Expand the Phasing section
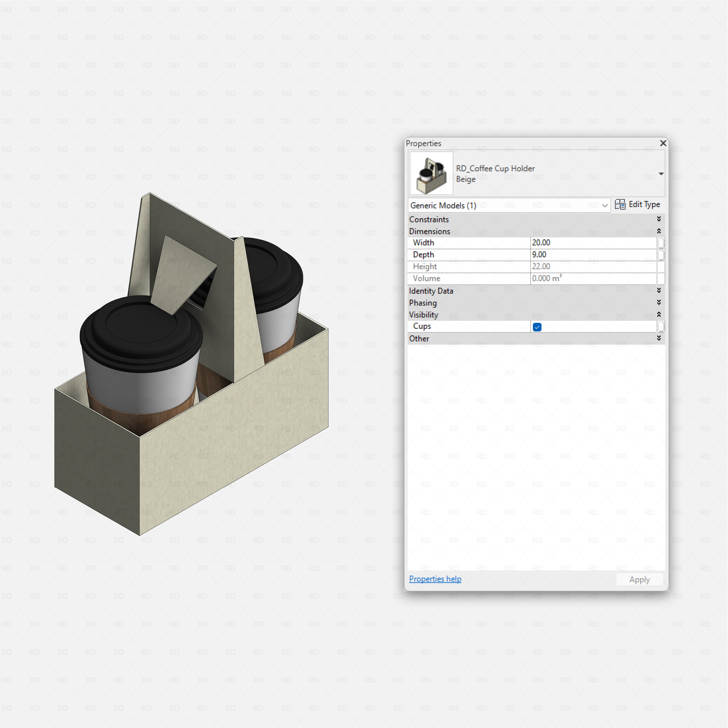The height and width of the screenshot is (728, 728). coord(659,303)
